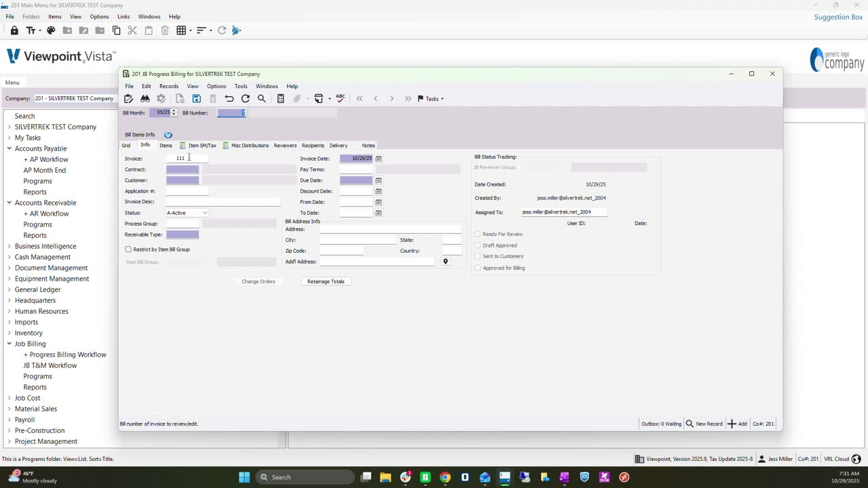The width and height of the screenshot is (868, 488).
Task: Click the lock icon in main toolbar
Action: coord(14,30)
